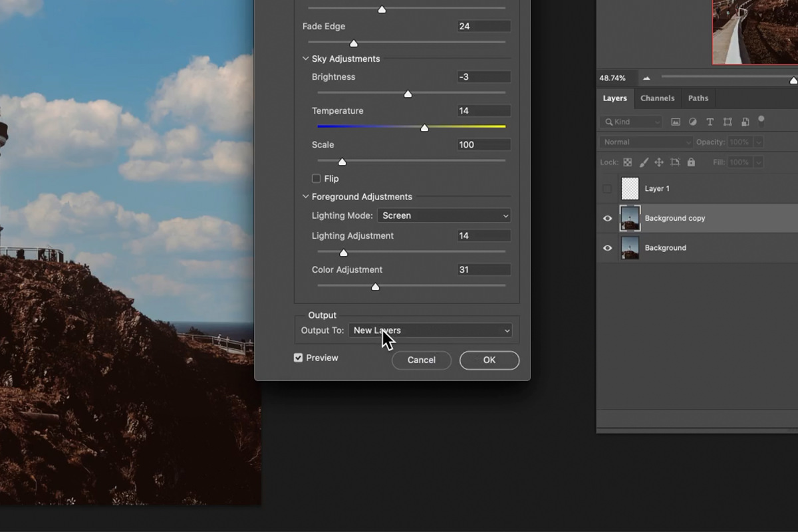Click the OK button
The image size is (798, 532).
coord(489,360)
